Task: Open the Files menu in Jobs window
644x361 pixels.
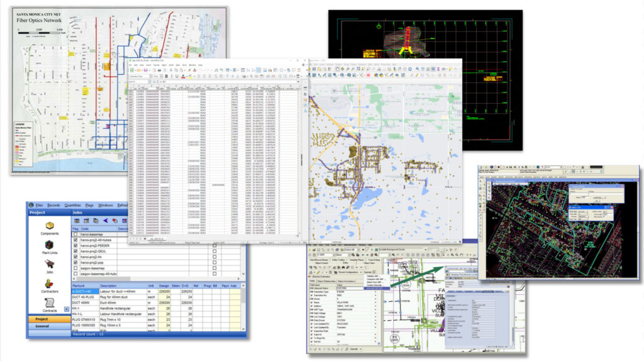Action: click(x=39, y=205)
